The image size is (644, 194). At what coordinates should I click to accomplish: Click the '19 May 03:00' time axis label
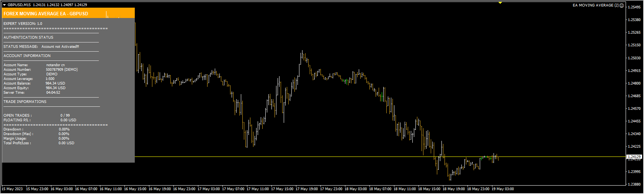point(503,189)
